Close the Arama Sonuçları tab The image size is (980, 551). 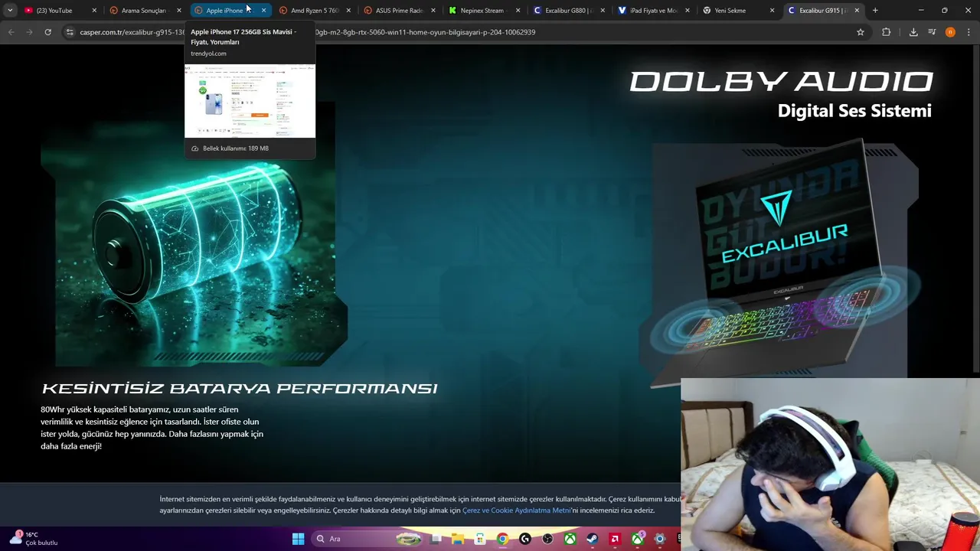(178, 11)
